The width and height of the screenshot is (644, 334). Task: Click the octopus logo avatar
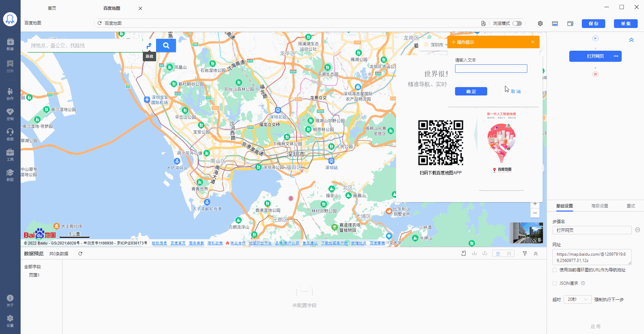(x=10, y=19)
